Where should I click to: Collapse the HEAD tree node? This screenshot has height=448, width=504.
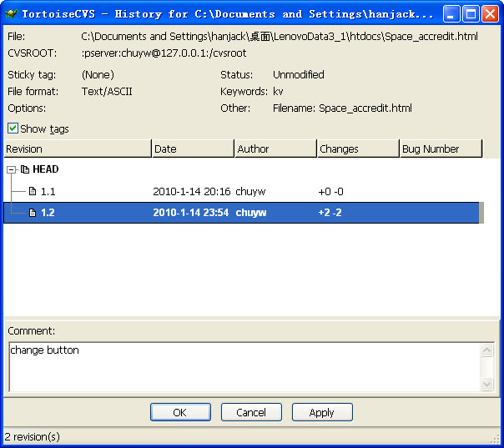(11, 169)
